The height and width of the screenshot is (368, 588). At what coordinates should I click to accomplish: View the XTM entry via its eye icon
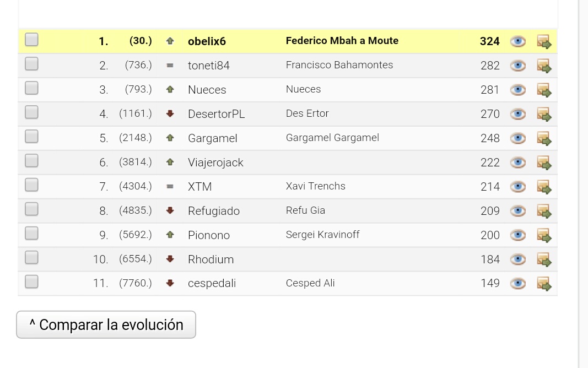(518, 187)
